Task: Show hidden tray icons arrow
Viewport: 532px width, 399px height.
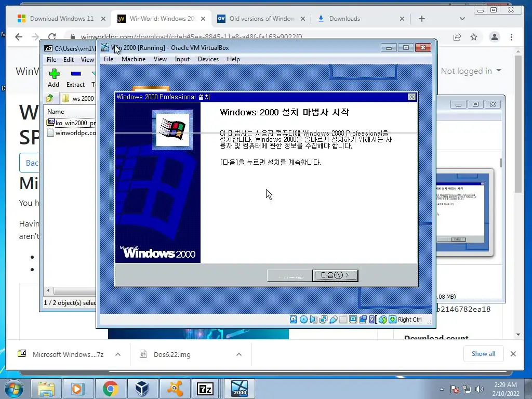Action: tap(442, 389)
